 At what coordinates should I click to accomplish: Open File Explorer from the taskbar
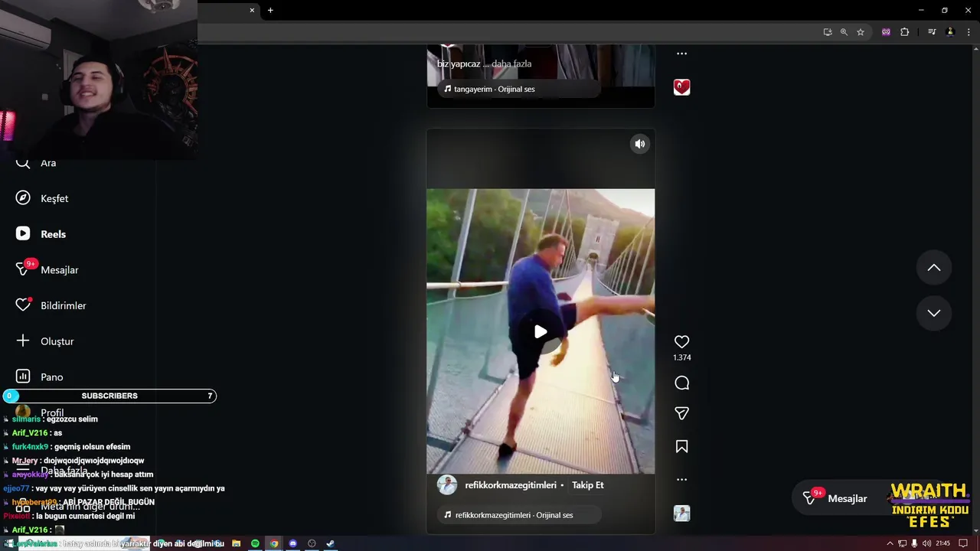(237, 543)
